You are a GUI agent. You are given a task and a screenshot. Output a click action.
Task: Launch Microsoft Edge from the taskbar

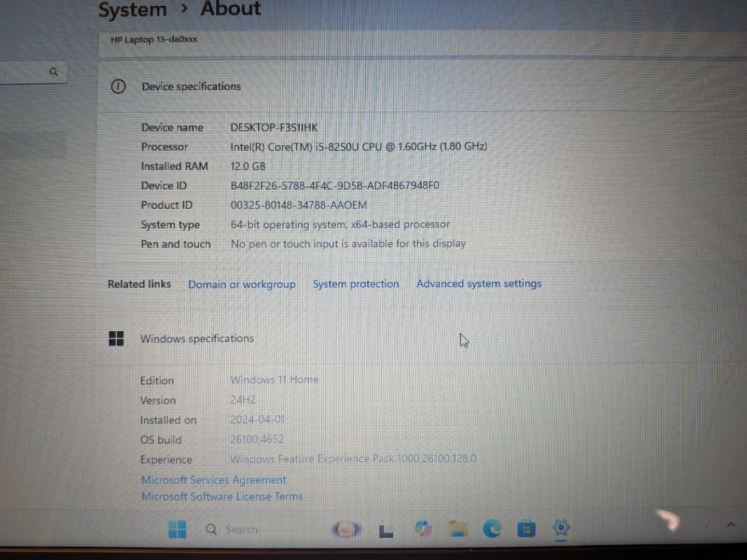point(492,529)
